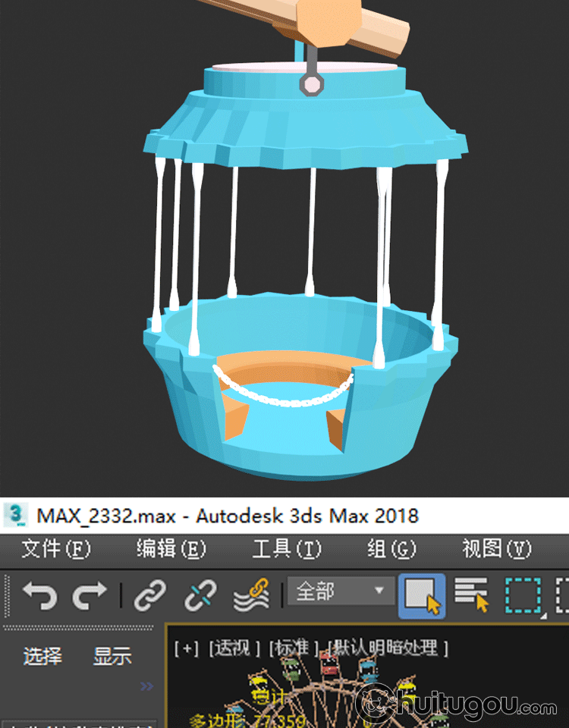Open the 编辑(E) menu
The width and height of the screenshot is (569, 728).
click(171, 548)
